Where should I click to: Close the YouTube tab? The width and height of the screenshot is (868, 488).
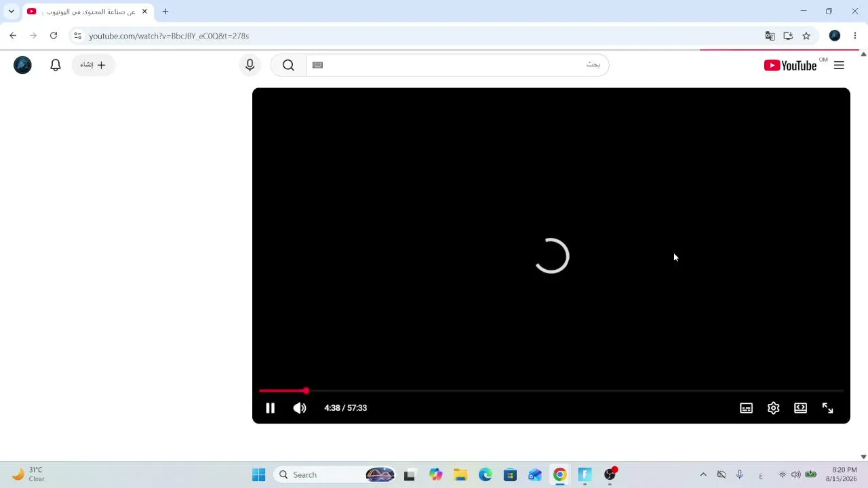[x=144, y=12]
